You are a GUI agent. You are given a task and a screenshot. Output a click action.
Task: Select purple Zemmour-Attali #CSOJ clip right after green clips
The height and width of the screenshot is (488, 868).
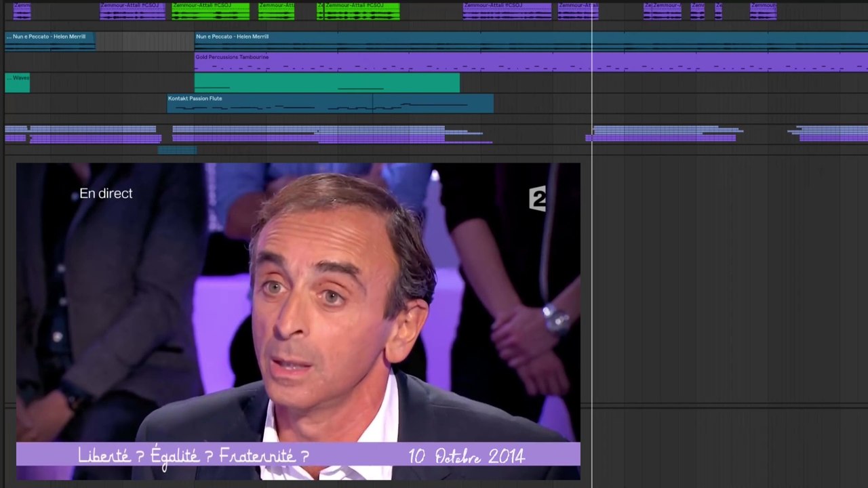tap(507, 11)
